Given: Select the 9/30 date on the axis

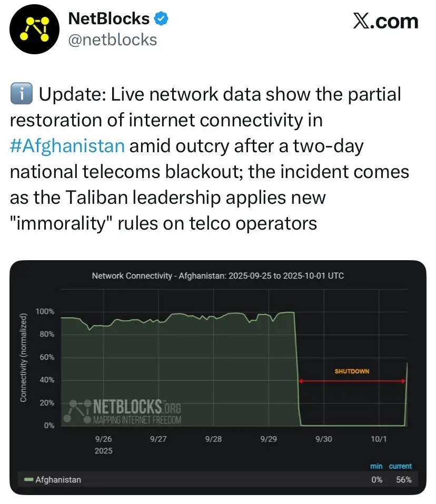Looking at the screenshot, I should [x=323, y=439].
